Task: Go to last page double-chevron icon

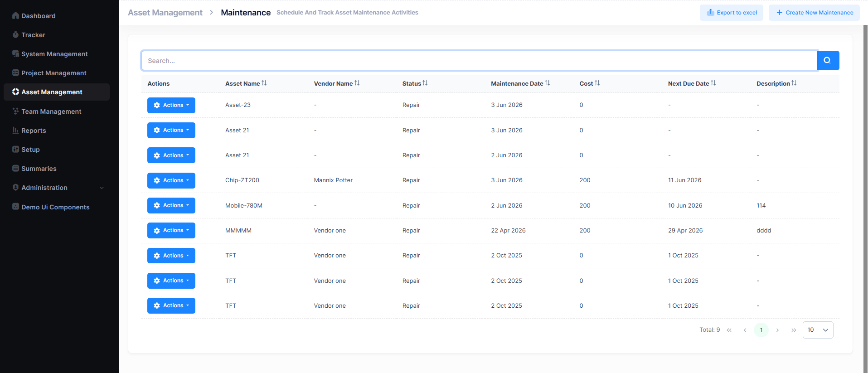Action: click(x=794, y=330)
